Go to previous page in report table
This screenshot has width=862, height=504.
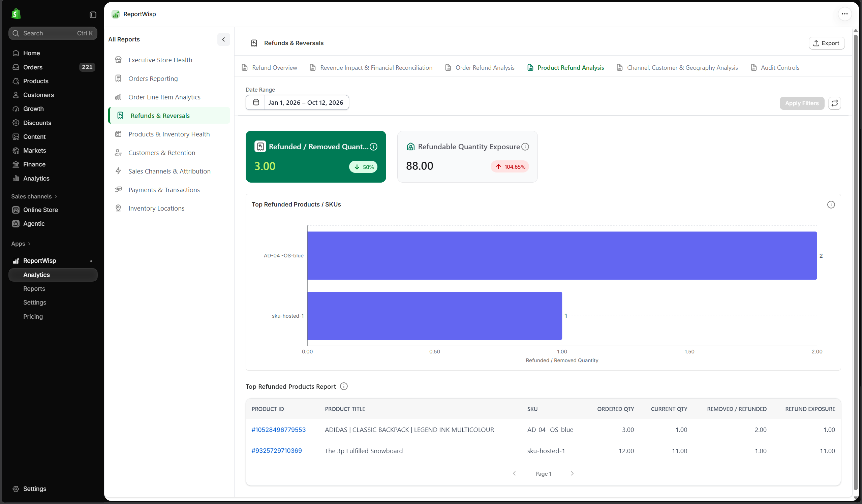click(514, 474)
